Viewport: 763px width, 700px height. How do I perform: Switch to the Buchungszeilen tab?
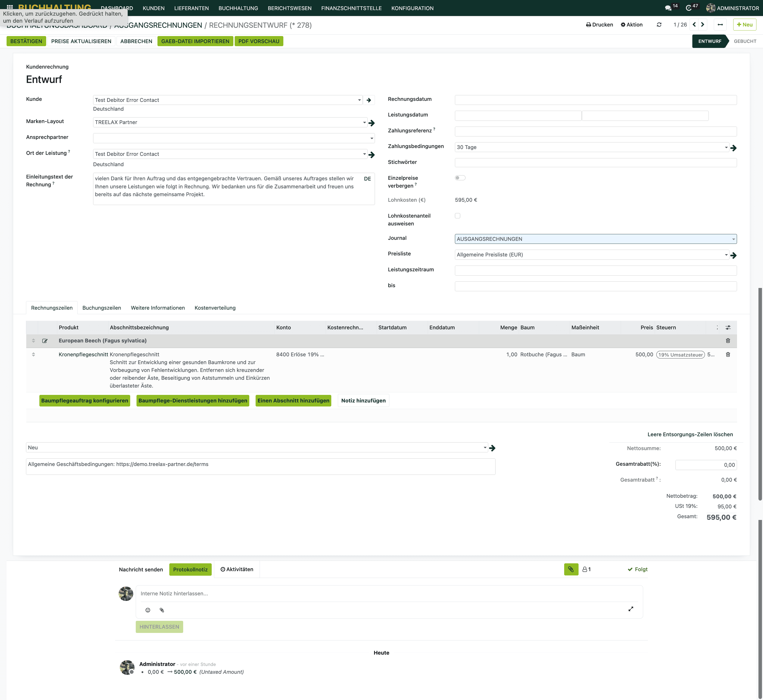[x=102, y=308]
